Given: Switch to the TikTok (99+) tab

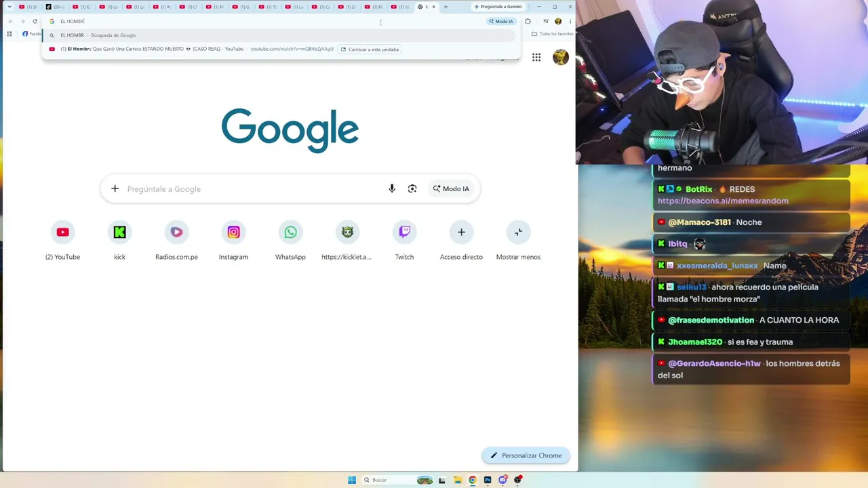Looking at the screenshot, I should point(56,7).
